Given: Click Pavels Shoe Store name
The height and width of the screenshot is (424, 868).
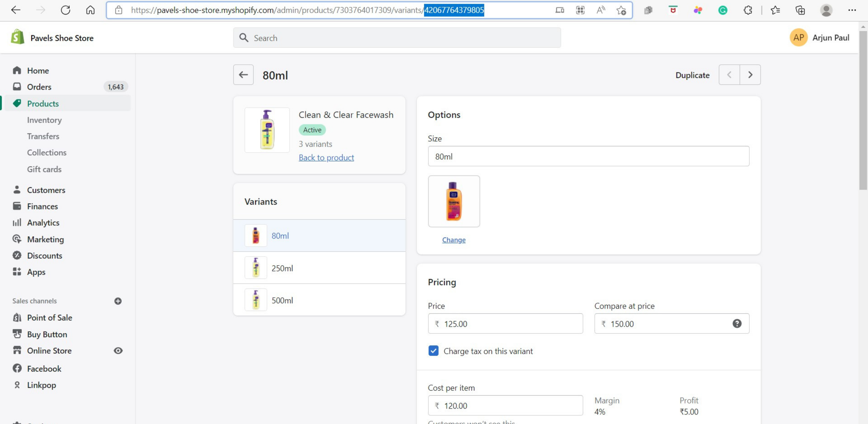Looking at the screenshot, I should [62, 38].
